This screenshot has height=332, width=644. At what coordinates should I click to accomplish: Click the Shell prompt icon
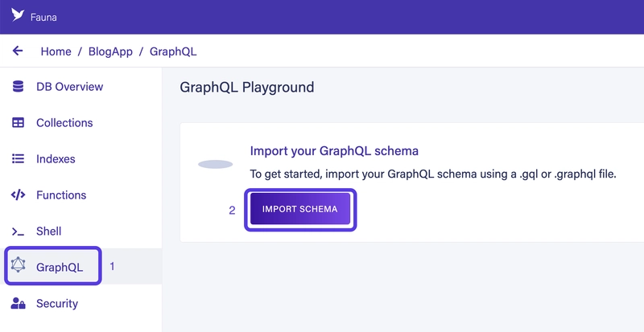(18, 232)
